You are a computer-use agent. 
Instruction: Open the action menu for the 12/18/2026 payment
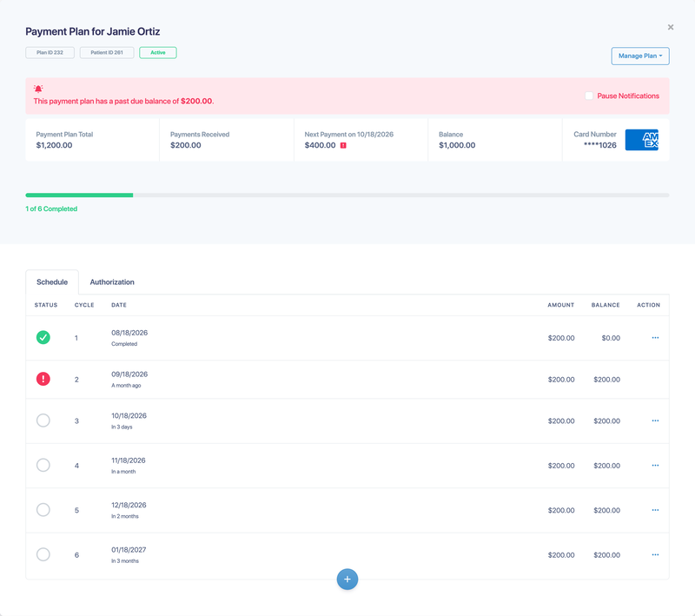pos(655,510)
